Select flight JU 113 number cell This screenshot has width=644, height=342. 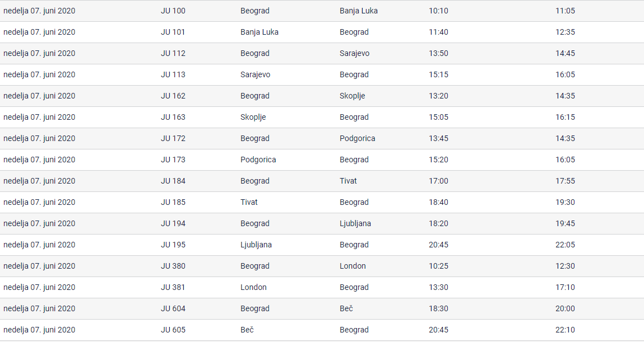click(x=173, y=74)
